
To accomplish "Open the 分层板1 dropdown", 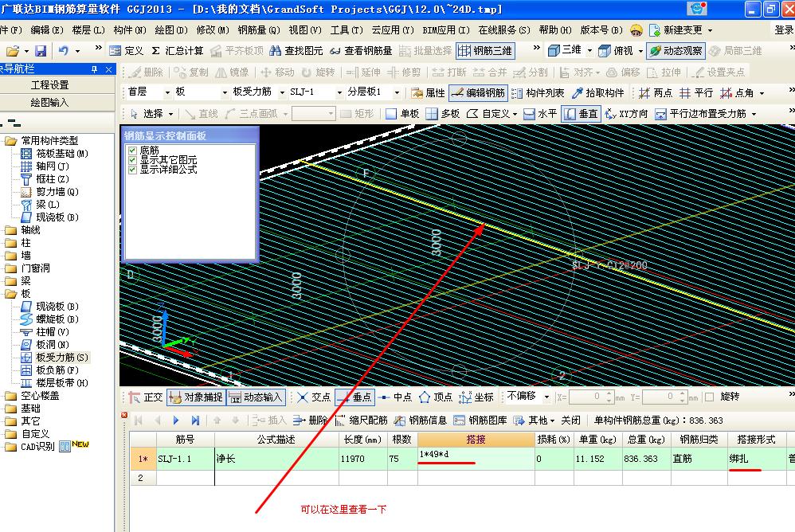I will [x=397, y=92].
